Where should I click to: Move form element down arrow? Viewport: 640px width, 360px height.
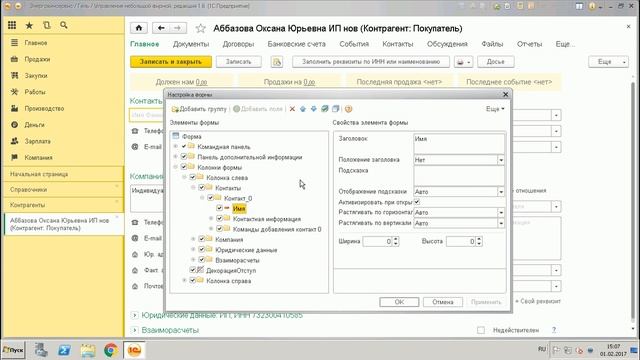(313, 109)
